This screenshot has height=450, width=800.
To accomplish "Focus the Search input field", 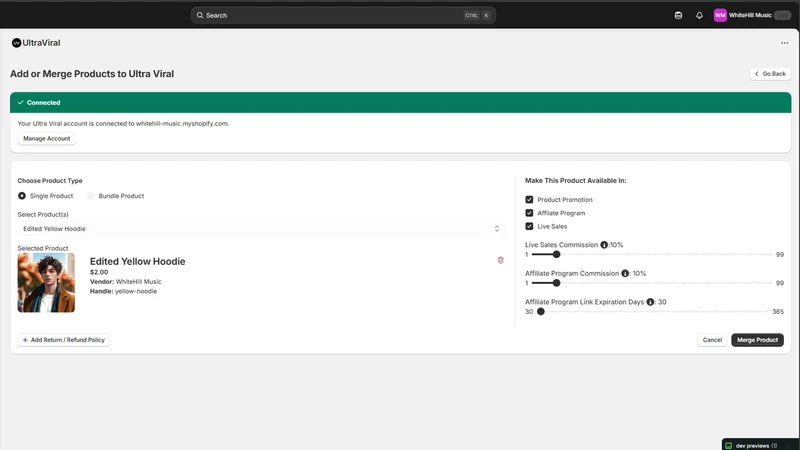I will 343,15.
